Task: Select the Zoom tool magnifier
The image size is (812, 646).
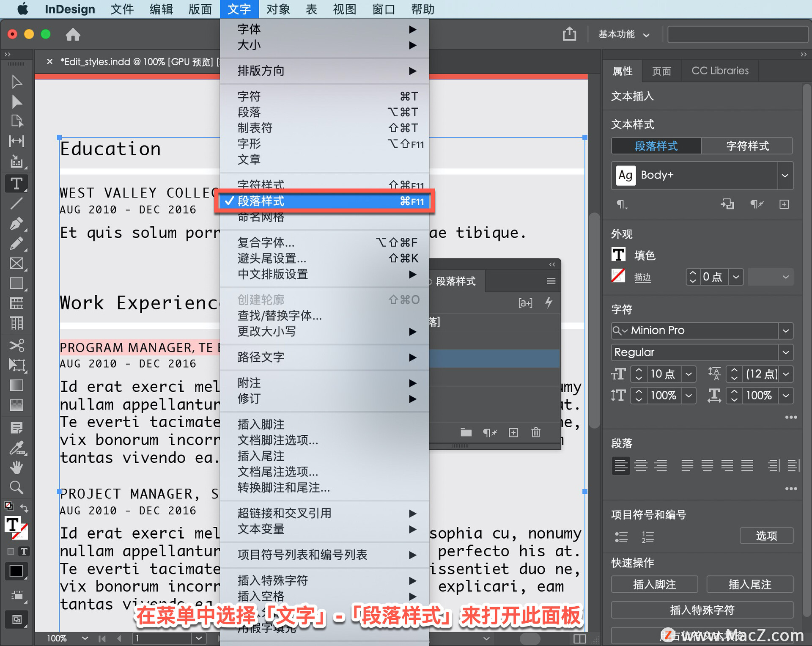Action: coord(16,487)
